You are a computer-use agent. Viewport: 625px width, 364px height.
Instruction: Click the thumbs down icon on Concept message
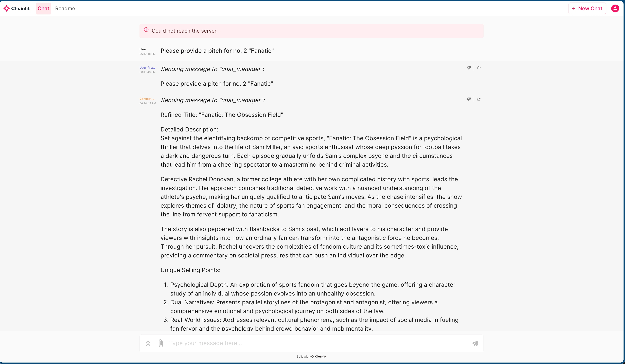tap(468, 99)
